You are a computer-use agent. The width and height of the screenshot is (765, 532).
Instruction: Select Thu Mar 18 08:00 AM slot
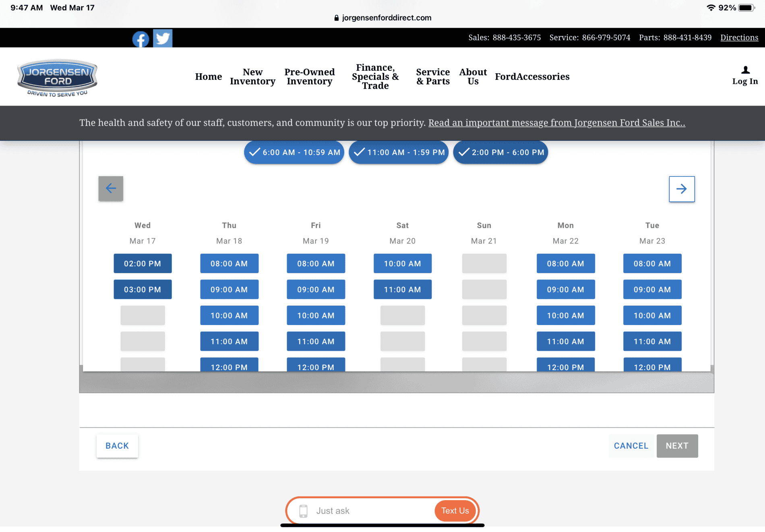tap(229, 263)
